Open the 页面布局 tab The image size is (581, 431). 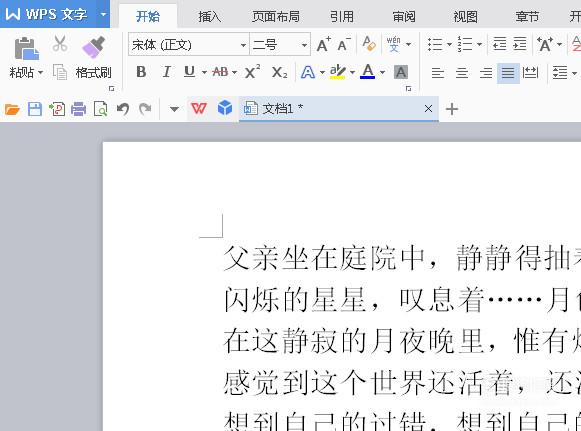pos(276,16)
